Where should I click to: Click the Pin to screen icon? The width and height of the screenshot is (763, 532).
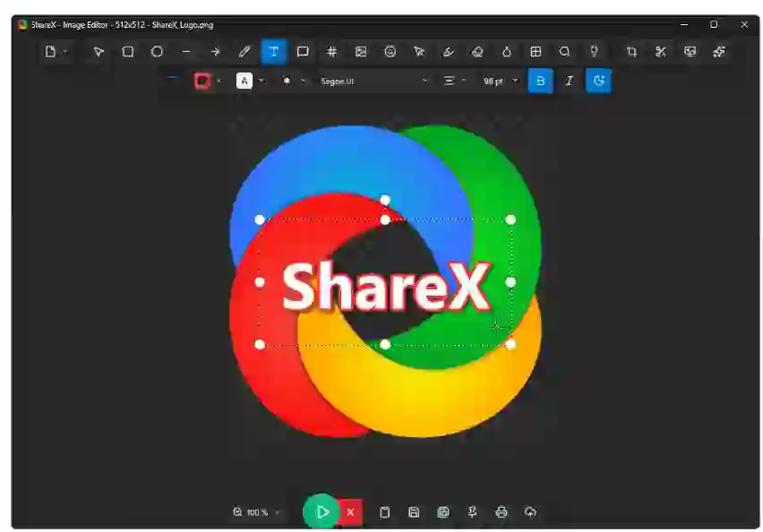pos(472,512)
